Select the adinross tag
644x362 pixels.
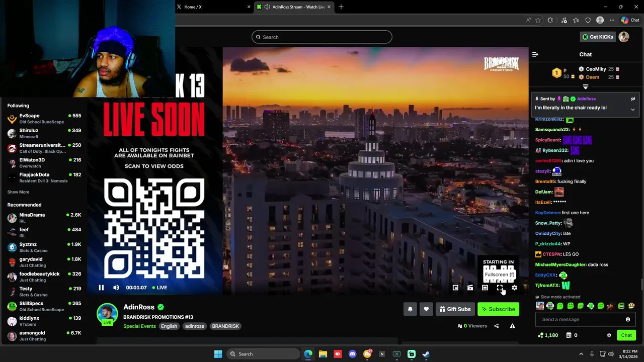tap(194, 326)
